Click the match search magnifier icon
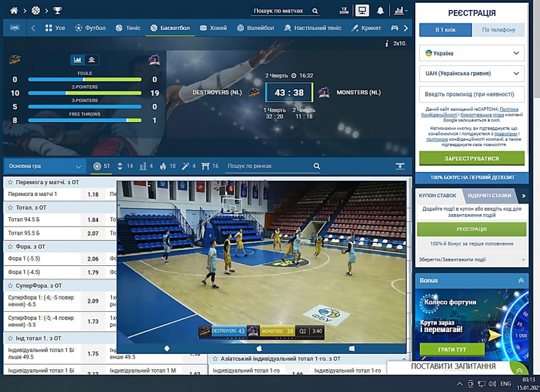 click(315, 11)
